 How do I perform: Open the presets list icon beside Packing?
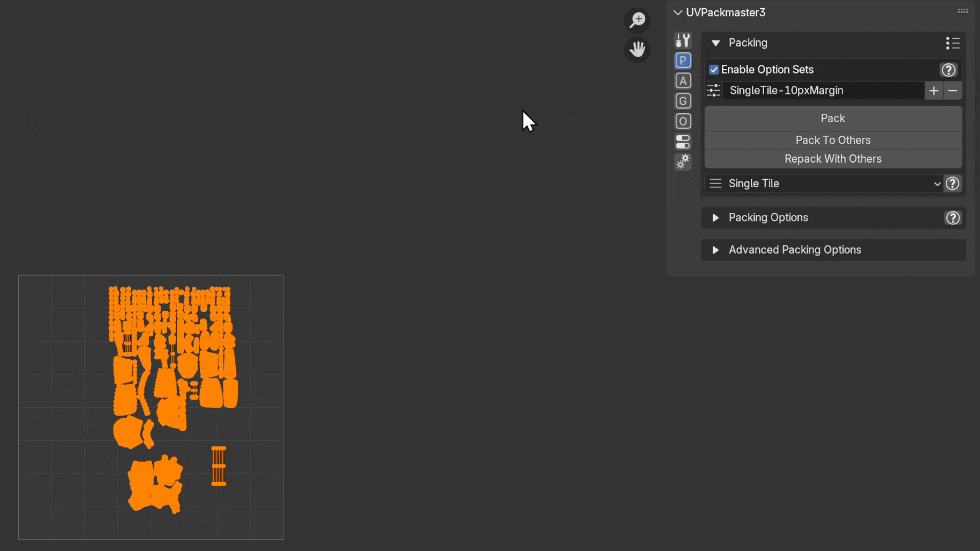coord(952,43)
